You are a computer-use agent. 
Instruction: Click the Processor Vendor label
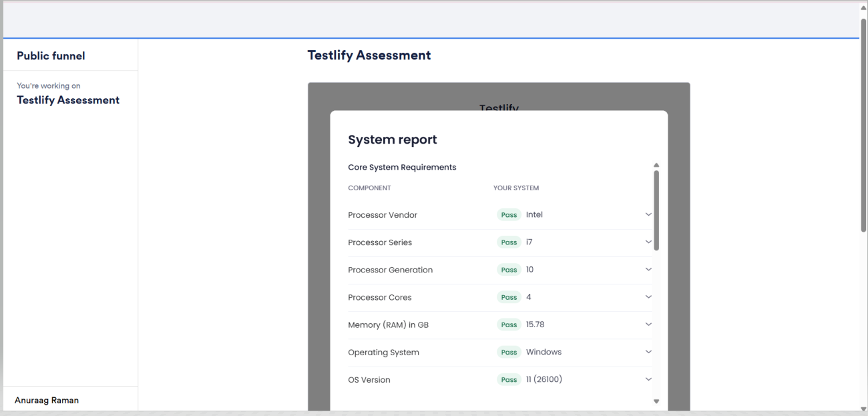tap(383, 215)
